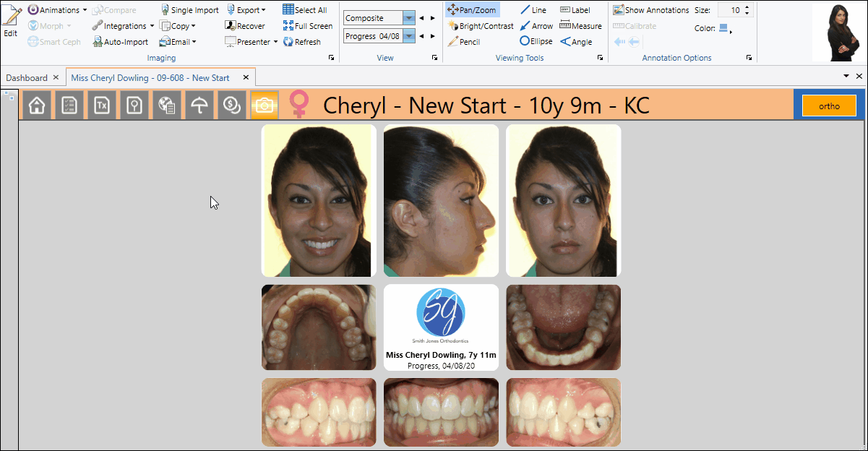Select the Pencil drawing tool
Screen dimensions: 868x451
point(463,42)
